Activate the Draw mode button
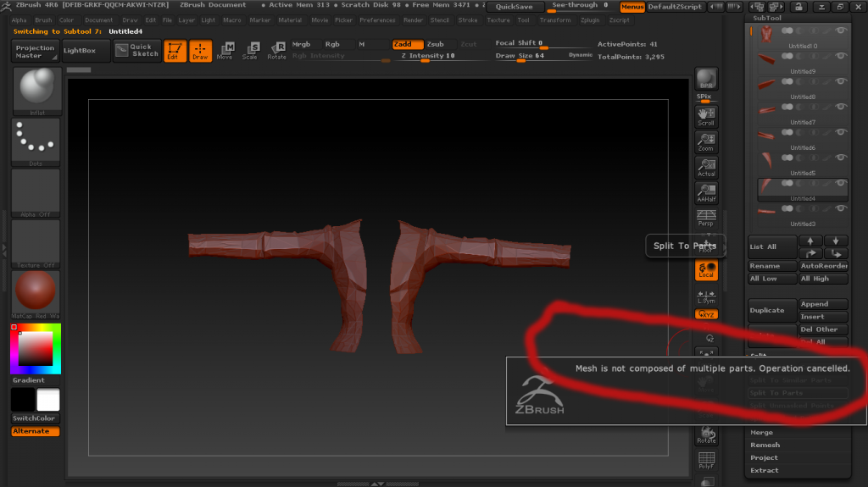Viewport: 868px width, 487px height. pos(200,50)
